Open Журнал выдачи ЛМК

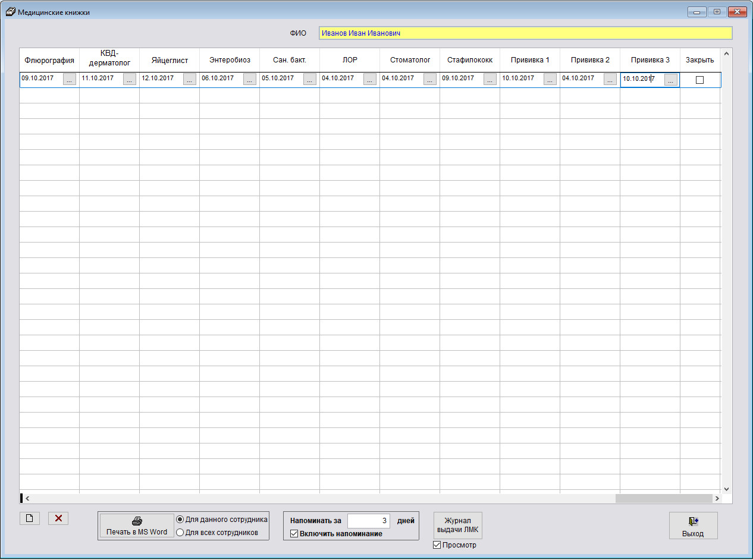(457, 526)
